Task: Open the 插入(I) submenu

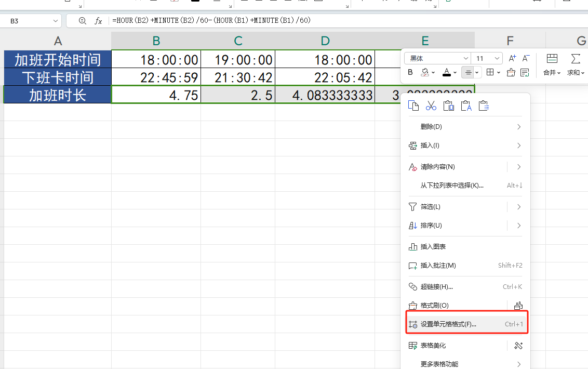Action: tap(465, 146)
